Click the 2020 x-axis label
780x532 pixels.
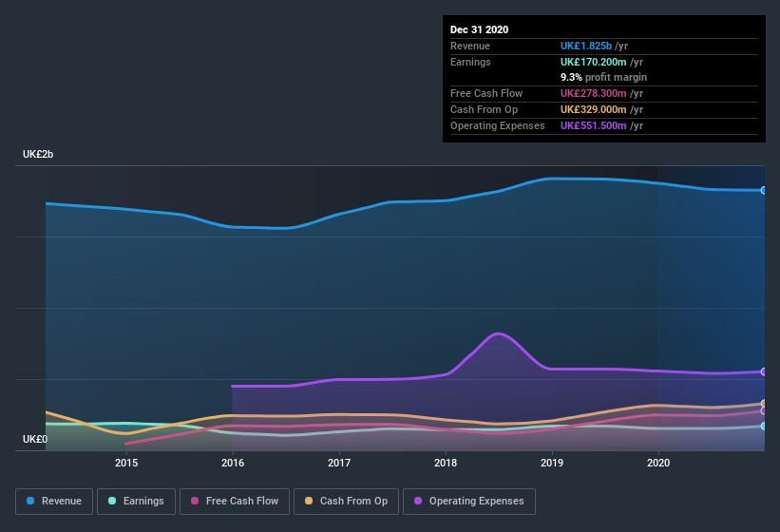[x=658, y=463]
